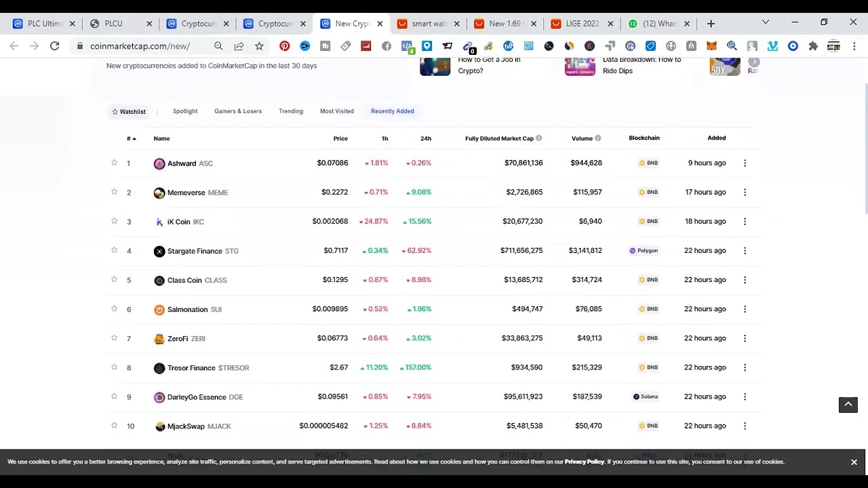Viewport: 868px width, 488px height.
Task: Open Chrome's three-dot menu
Action: (x=854, y=46)
